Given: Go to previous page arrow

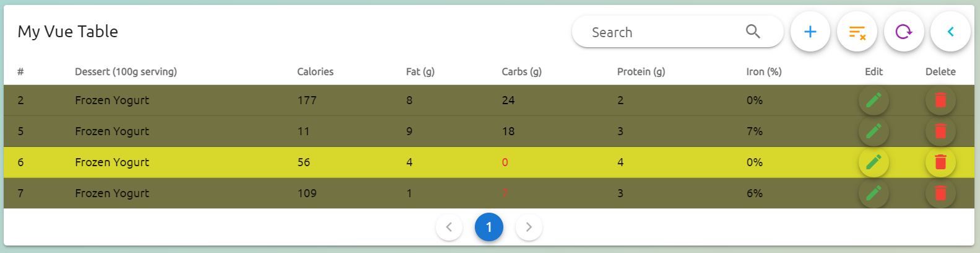Looking at the screenshot, I should tap(449, 228).
